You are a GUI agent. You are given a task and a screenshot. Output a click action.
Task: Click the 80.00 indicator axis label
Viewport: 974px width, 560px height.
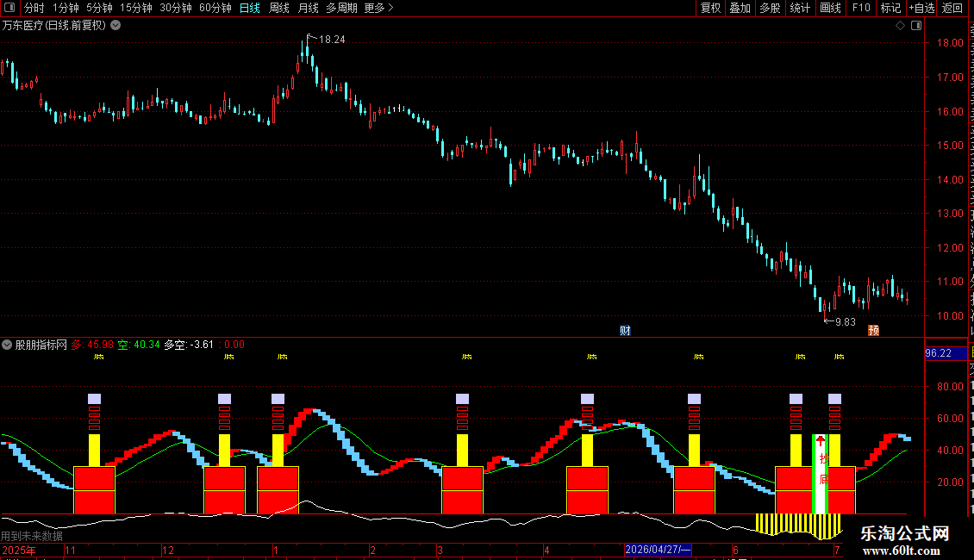click(950, 386)
